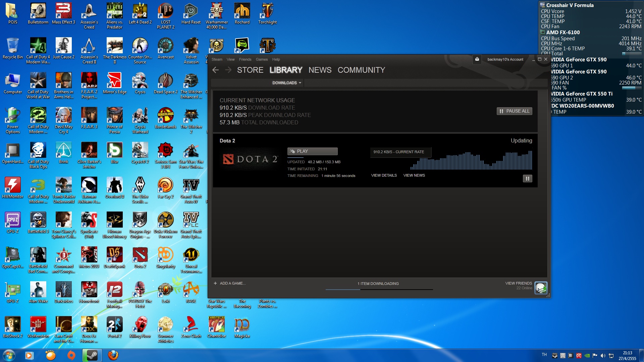Click the Steam back navigation arrow
Viewport: 644px width, 362px height.
point(216,70)
